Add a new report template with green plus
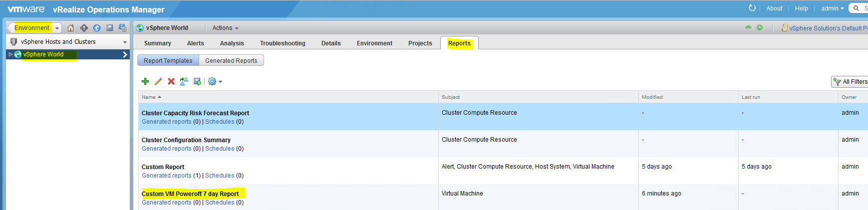Screen dimensions: 868x210 145,81
